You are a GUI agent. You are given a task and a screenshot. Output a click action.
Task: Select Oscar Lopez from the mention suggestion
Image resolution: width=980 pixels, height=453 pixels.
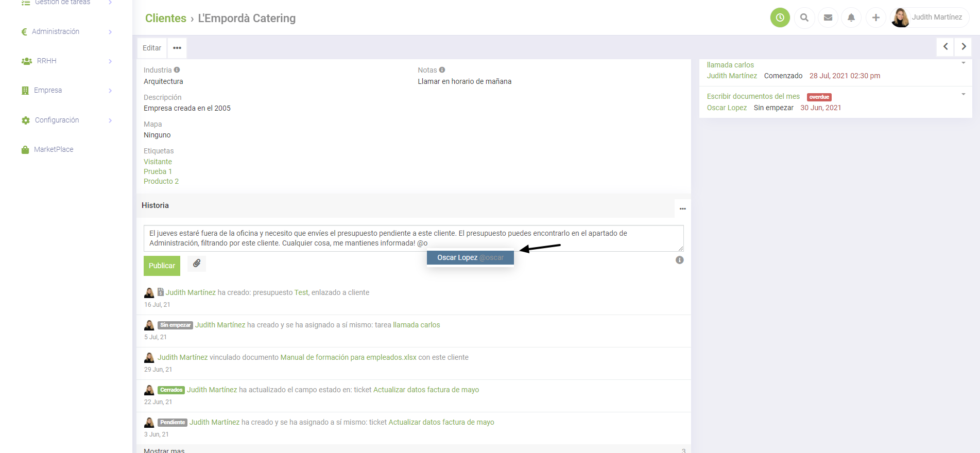pyautogui.click(x=470, y=258)
